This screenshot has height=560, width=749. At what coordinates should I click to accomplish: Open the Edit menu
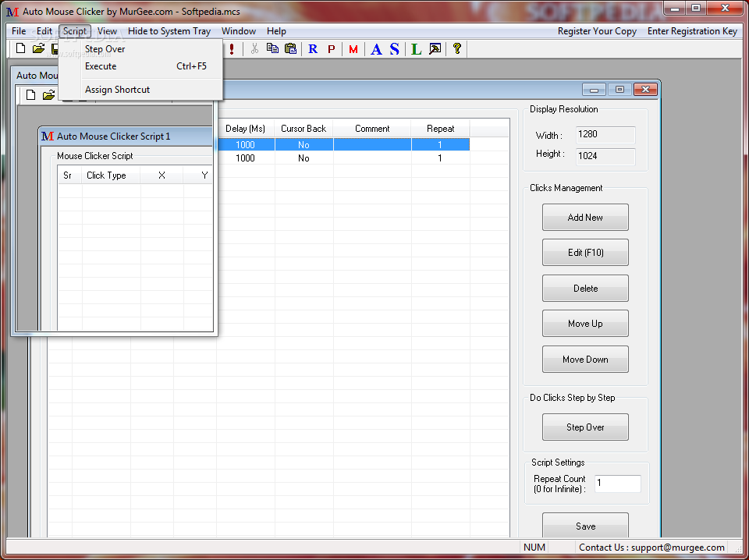coord(44,31)
